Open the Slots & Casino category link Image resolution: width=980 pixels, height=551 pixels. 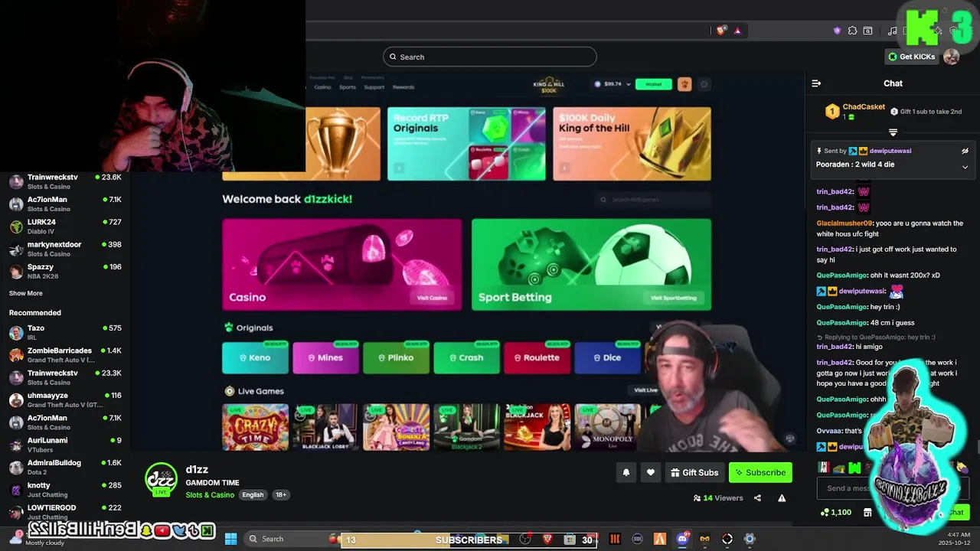[210, 495]
